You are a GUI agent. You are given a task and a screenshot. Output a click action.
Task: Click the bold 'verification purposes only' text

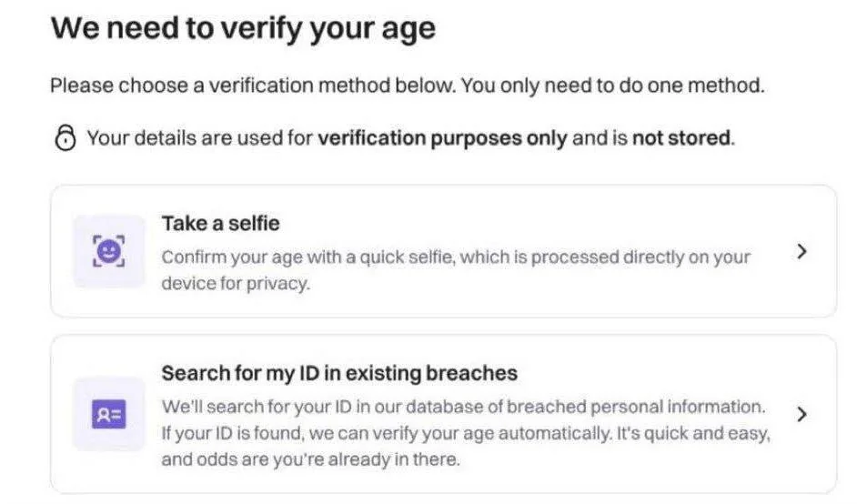coord(442,138)
